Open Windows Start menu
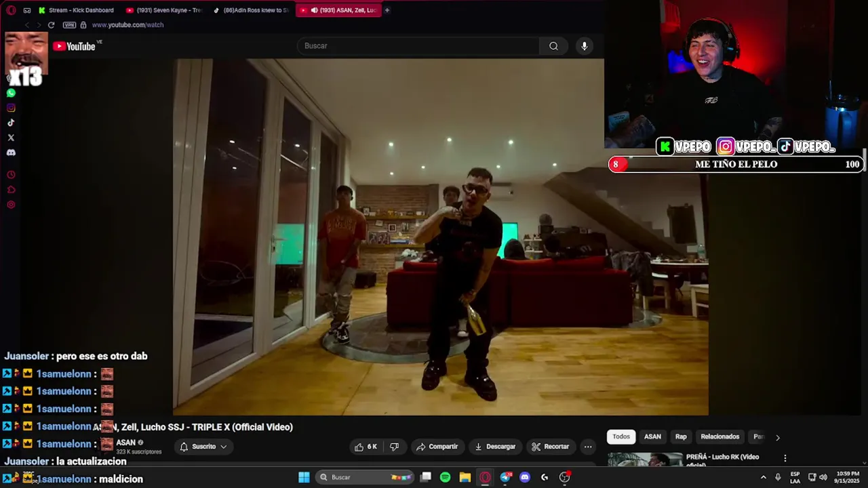This screenshot has height=488, width=868. [304, 477]
